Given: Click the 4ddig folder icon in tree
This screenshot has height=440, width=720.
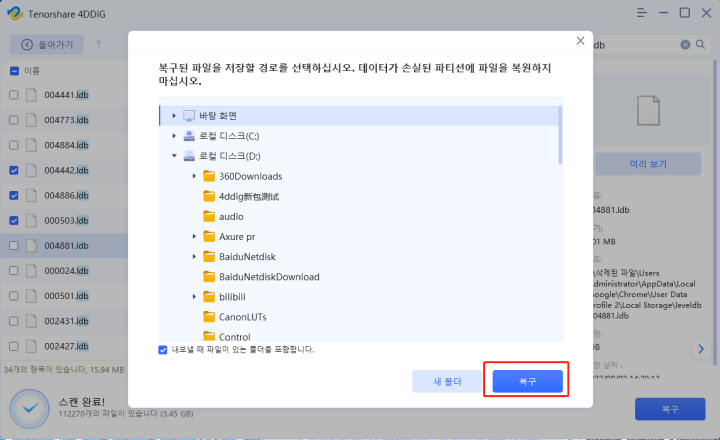Looking at the screenshot, I should (209, 197).
